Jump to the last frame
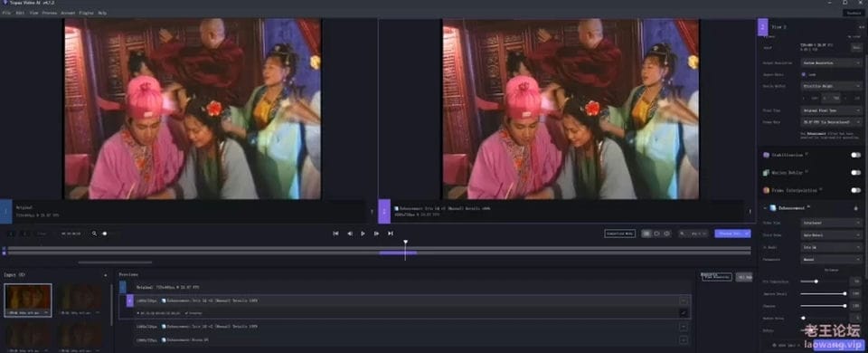The width and height of the screenshot is (868, 353). 391,234
